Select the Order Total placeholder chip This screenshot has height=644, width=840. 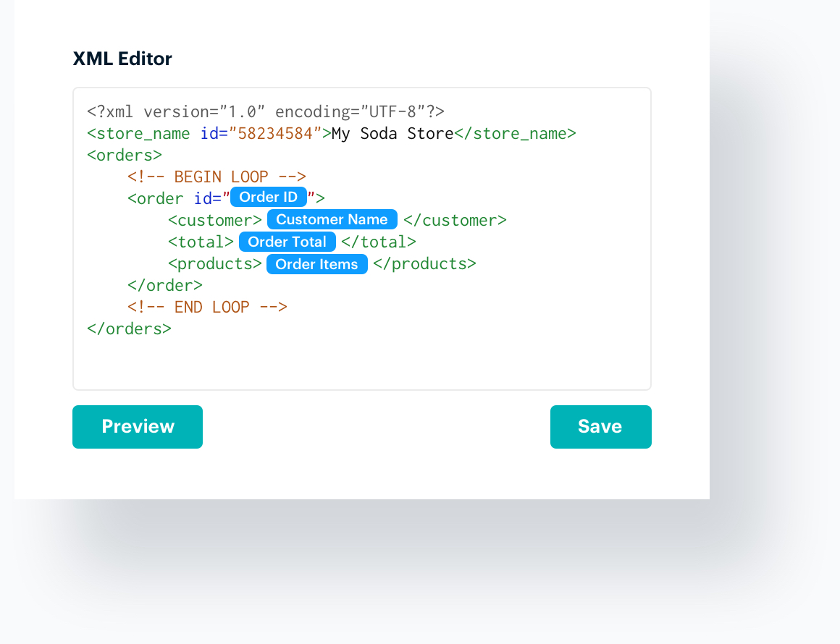click(287, 242)
